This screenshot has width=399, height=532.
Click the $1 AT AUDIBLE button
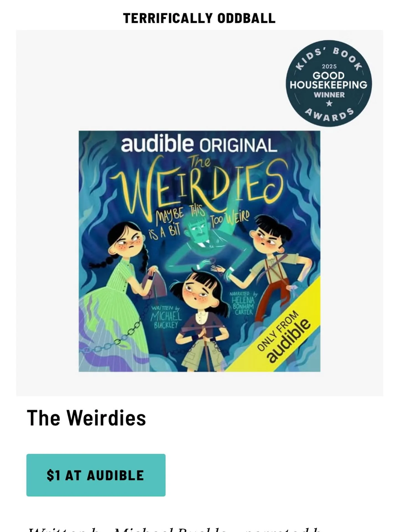tap(96, 475)
